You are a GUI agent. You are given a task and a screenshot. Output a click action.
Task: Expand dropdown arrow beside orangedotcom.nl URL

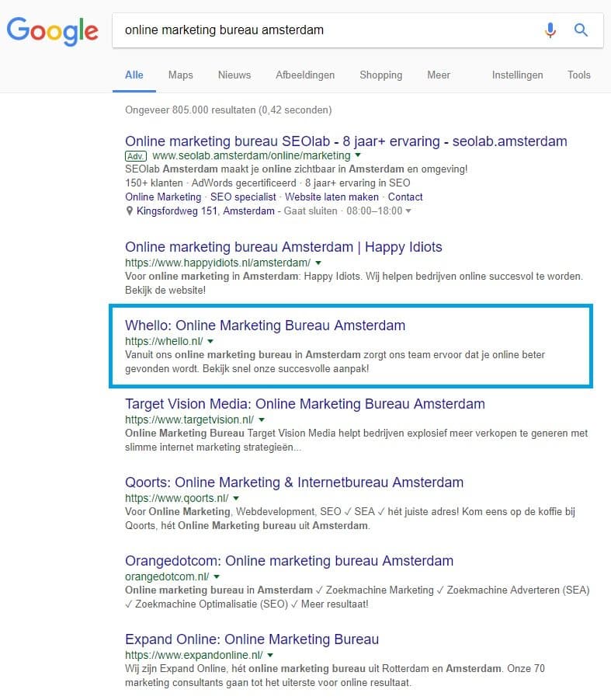217,576
